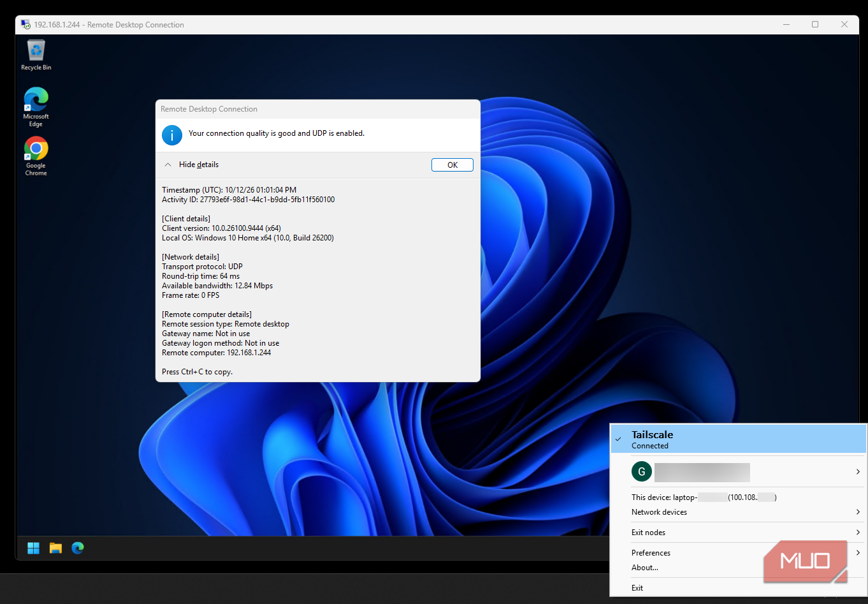Select Exit in the Tailscale menu
The height and width of the screenshot is (604, 868).
tap(637, 588)
